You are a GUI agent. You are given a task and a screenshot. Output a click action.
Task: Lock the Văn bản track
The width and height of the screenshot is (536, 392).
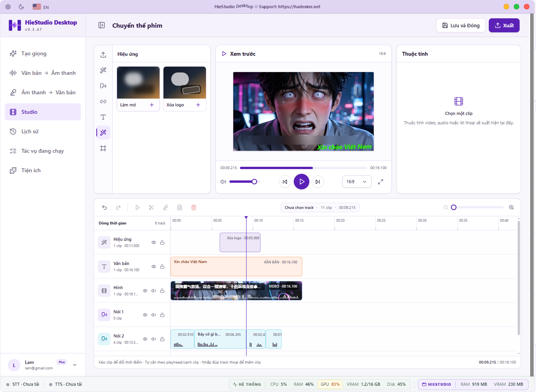162,267
